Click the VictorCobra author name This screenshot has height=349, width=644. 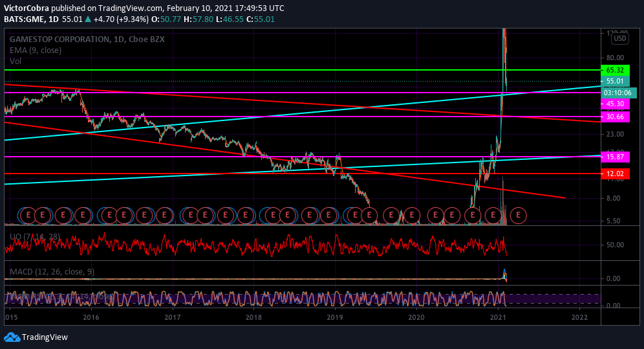point(27,8)
